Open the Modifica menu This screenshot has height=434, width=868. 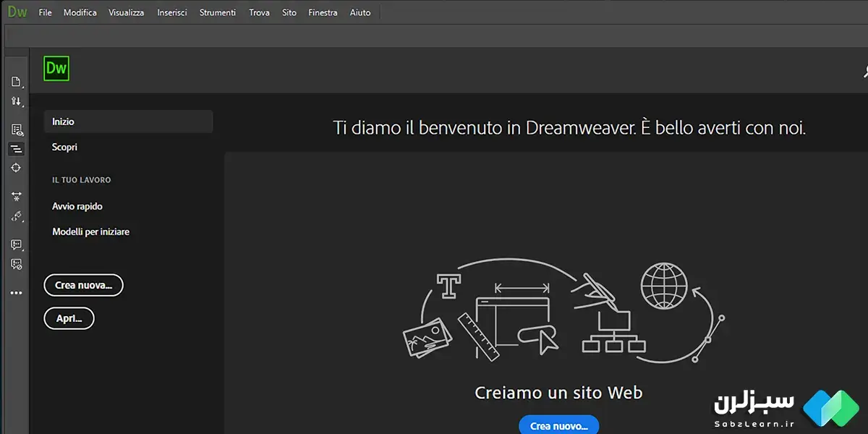point(80,13)
